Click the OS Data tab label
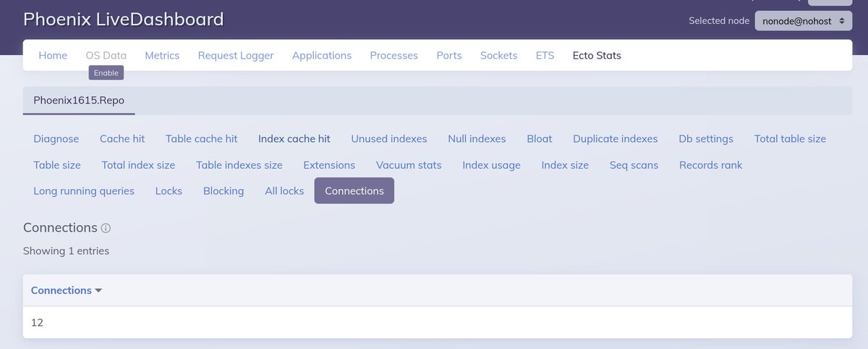This screenshot has height=349, width=868. click(106, 55)
